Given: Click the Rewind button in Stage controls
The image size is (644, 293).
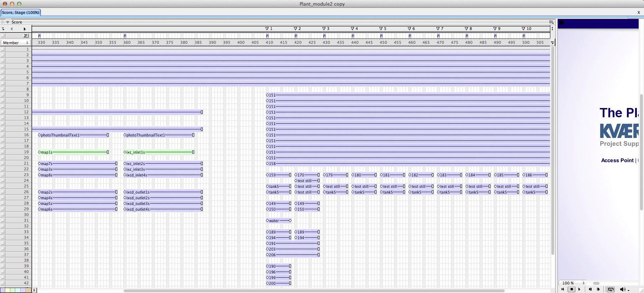Looking at the screenshot, I should coord(562,289).
